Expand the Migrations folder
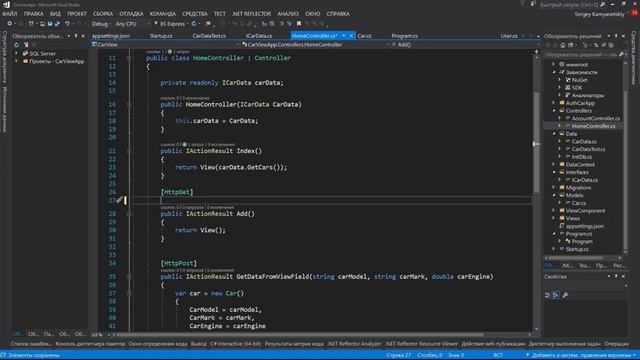Image resolution: width=640 pixels, height=360 pixels. point(554,188)
